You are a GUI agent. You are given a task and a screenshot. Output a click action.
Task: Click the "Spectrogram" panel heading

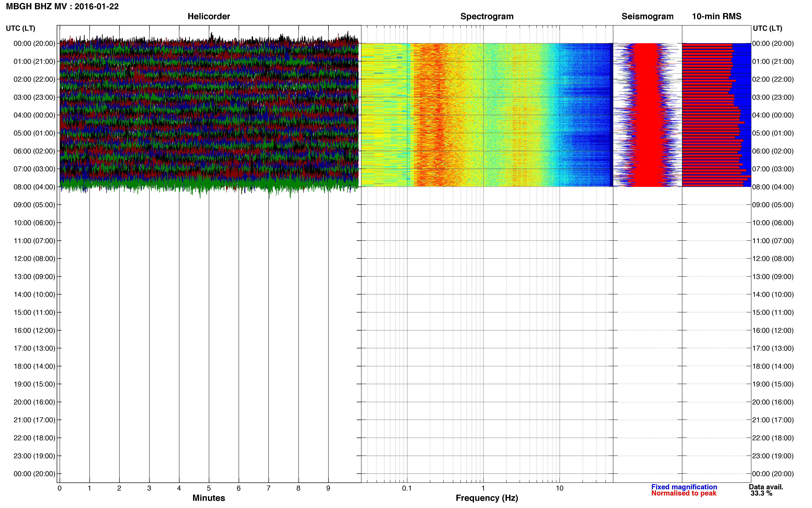[x=487, y=16]
